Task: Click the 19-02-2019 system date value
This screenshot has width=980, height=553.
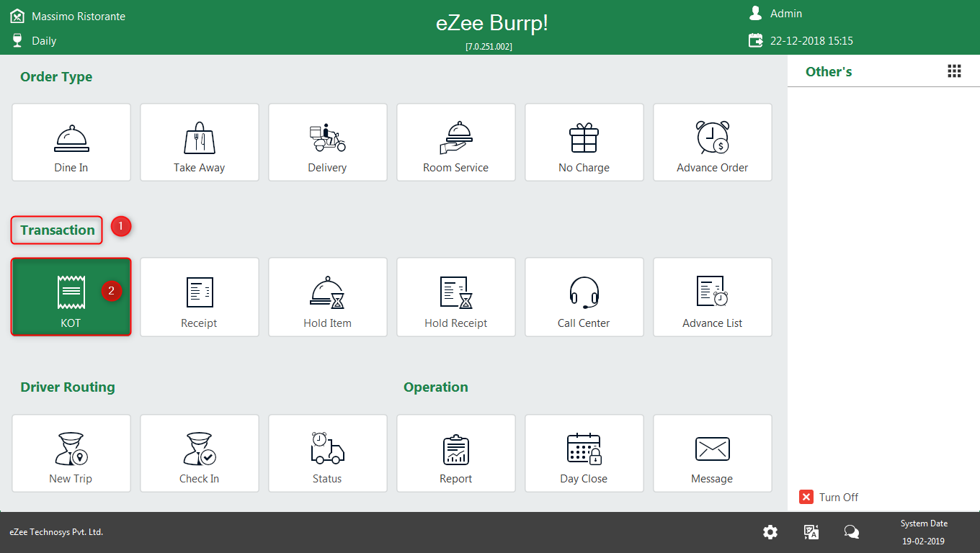Action: pos(923,541)
